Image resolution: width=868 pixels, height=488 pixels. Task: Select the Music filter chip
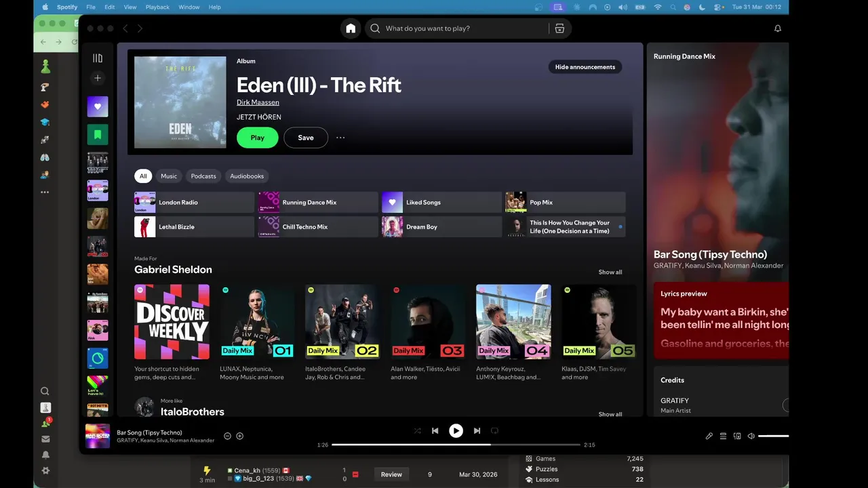click(169, 176)
